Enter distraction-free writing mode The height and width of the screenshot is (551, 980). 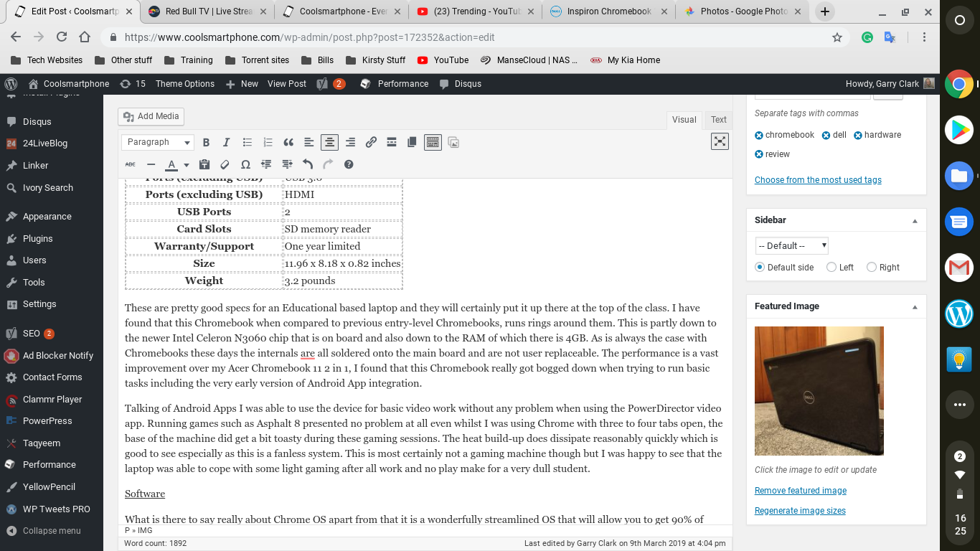720,141
